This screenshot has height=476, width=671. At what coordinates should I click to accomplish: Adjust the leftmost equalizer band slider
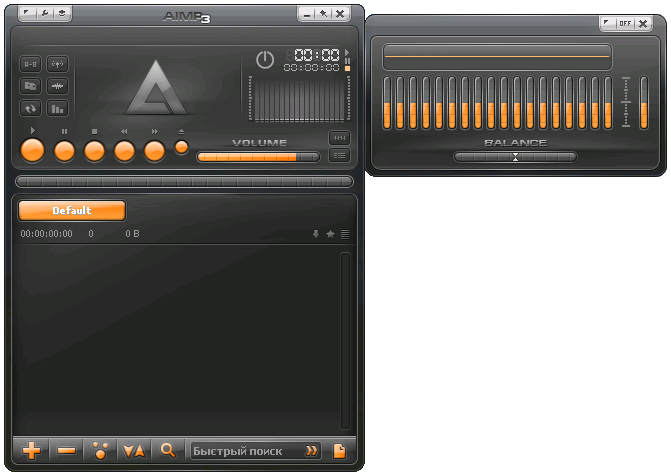click(x=387, y=103)
